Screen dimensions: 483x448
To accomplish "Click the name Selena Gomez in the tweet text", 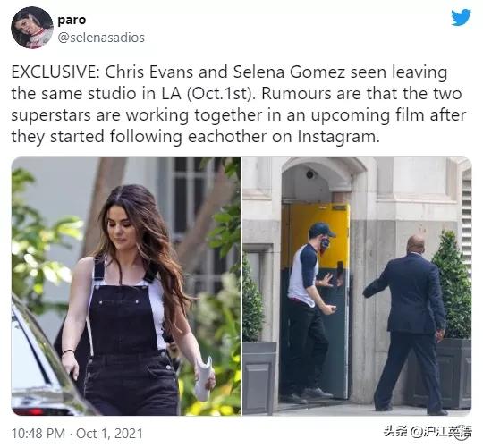I will pos(289,72).
